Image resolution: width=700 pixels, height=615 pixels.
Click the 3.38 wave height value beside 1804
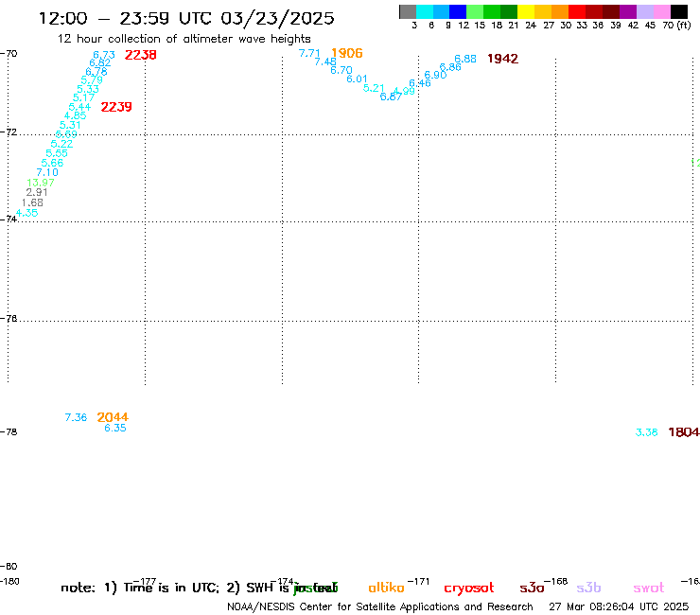point(646,432)
